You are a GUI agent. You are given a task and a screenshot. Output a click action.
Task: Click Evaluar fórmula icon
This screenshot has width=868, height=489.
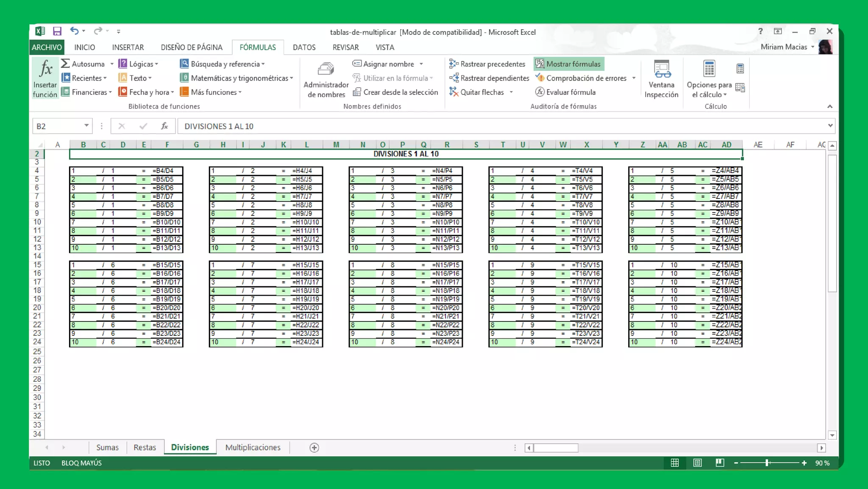540,92
